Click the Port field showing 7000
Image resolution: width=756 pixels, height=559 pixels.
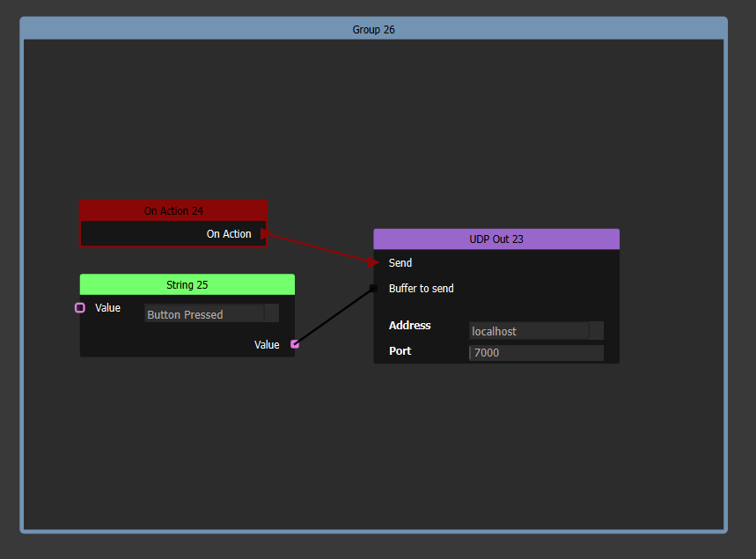tap(535, 352)
